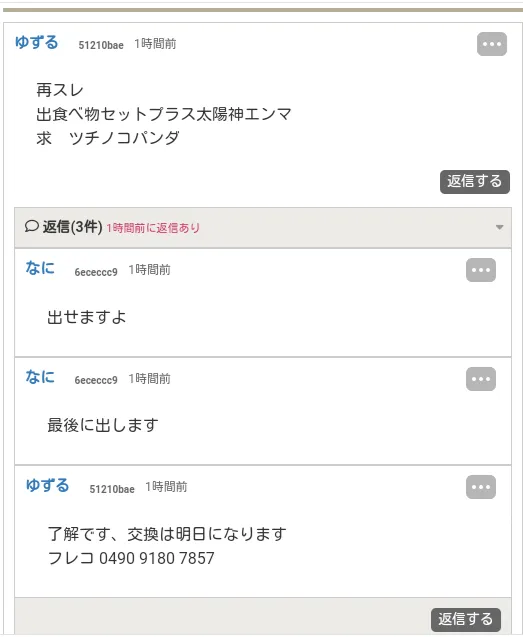Open なに profile on the 出せますよ reply

pos(40,268)
